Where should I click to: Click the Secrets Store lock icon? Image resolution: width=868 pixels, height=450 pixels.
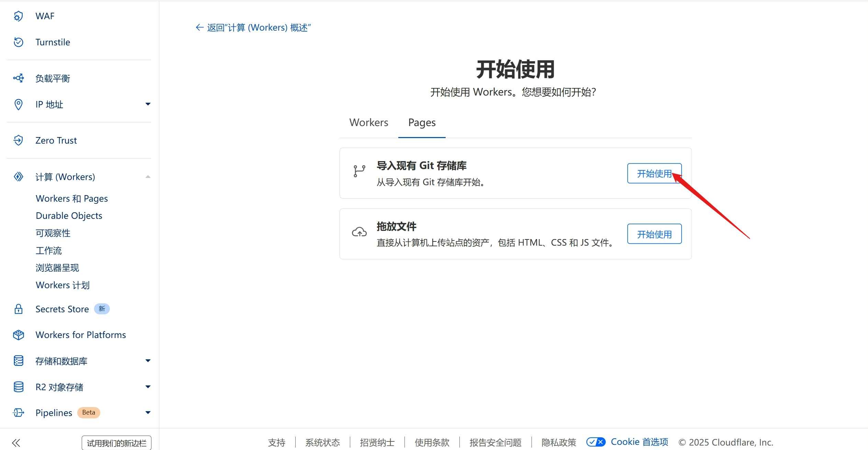coord(18,309)
